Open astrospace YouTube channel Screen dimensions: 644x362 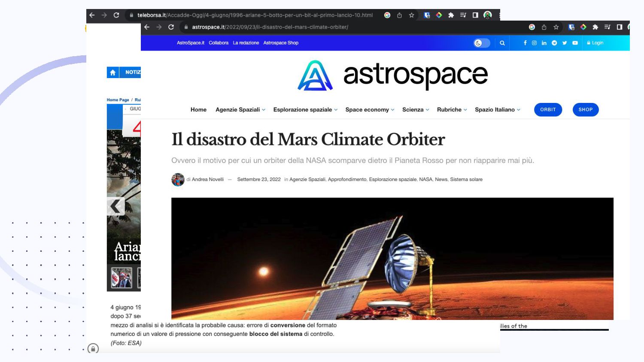[x=575, y=43]
